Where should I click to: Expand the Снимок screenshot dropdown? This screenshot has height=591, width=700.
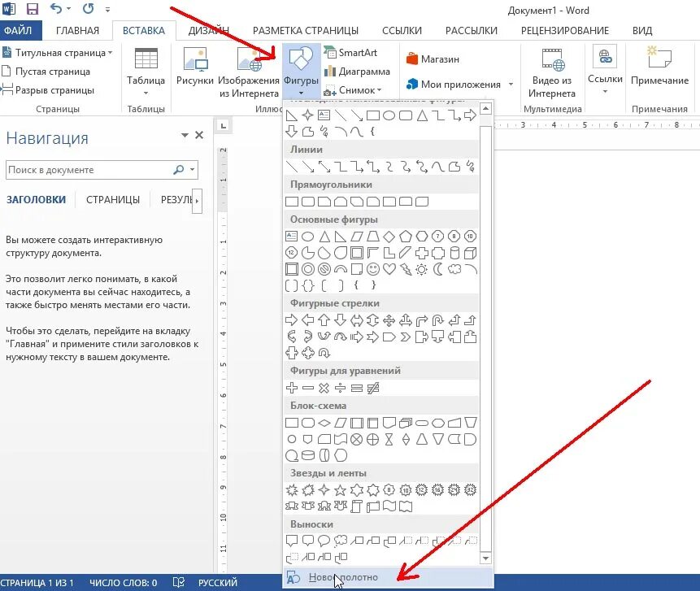point(380,90)
